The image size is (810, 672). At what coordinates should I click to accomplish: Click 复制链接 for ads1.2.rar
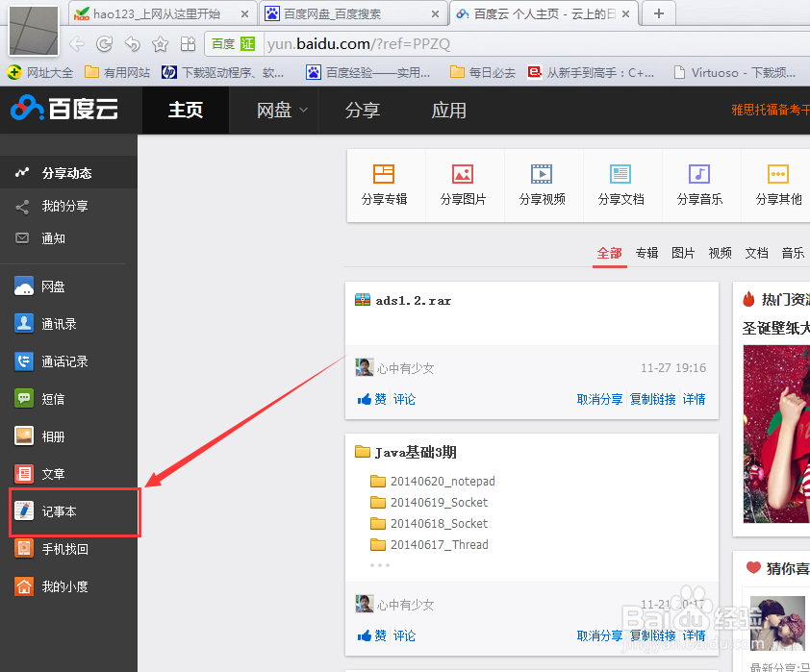652,398
